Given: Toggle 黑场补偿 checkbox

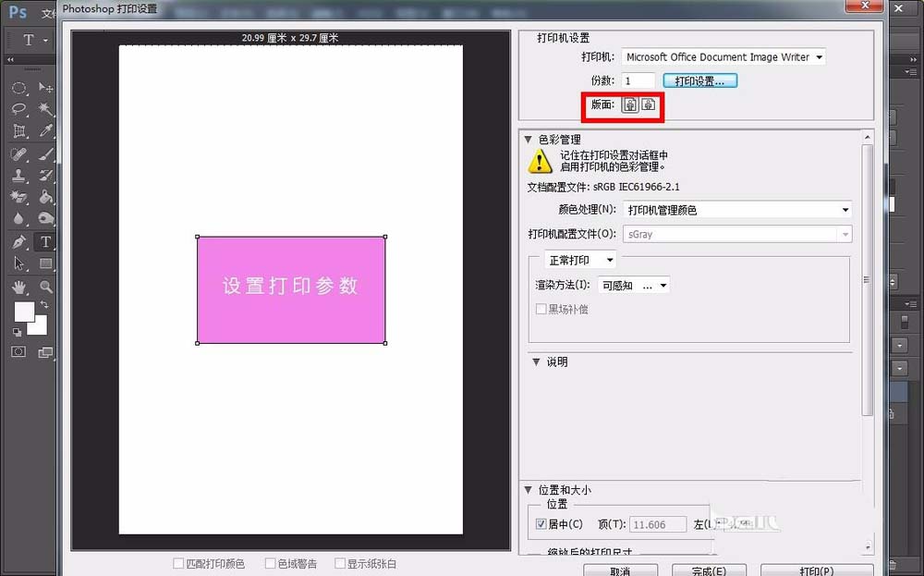Looking at the screenshot, I should pos(541,309).
